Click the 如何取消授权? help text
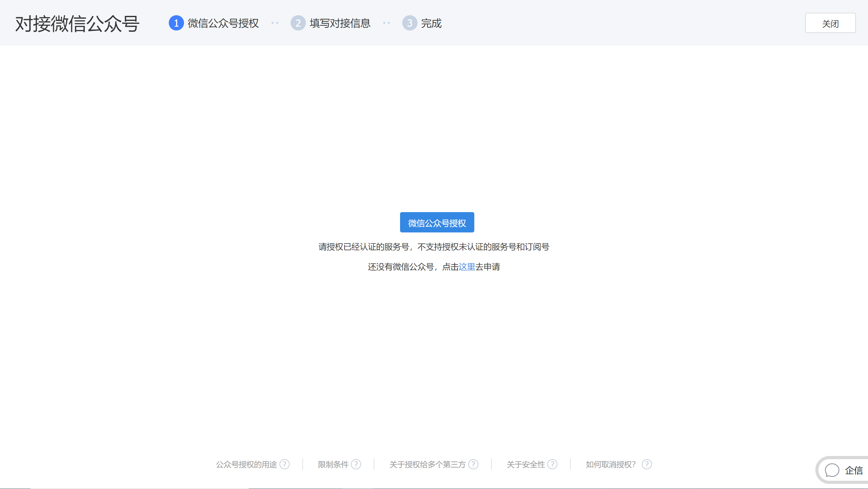 611,464
